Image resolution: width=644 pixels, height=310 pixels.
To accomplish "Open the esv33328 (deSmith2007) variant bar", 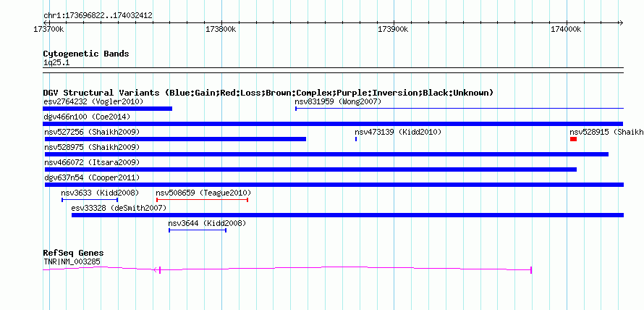I will point(347,215).
